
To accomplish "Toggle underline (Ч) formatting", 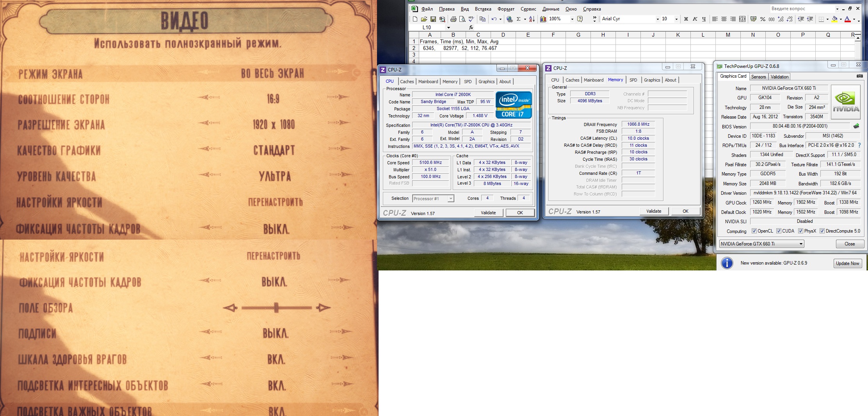I will [x=704, y=19].
